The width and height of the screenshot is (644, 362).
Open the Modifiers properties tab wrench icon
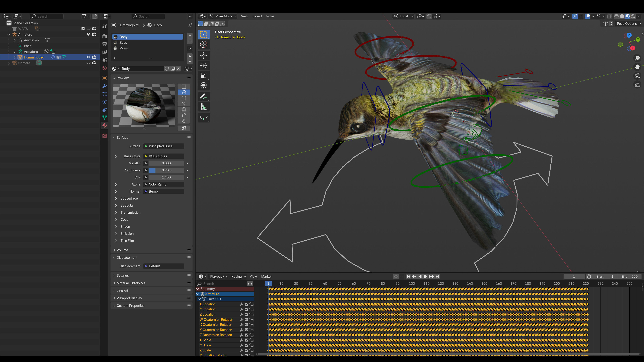click(x=104, y=86)
